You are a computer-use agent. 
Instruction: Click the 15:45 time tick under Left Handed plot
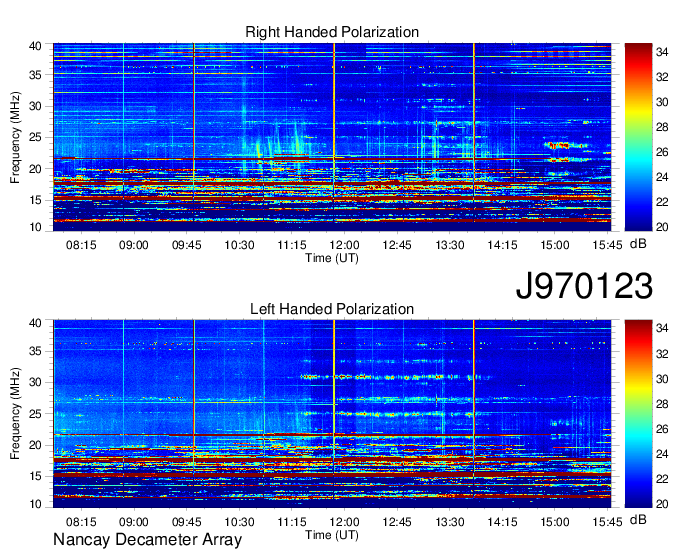(608, 522)
